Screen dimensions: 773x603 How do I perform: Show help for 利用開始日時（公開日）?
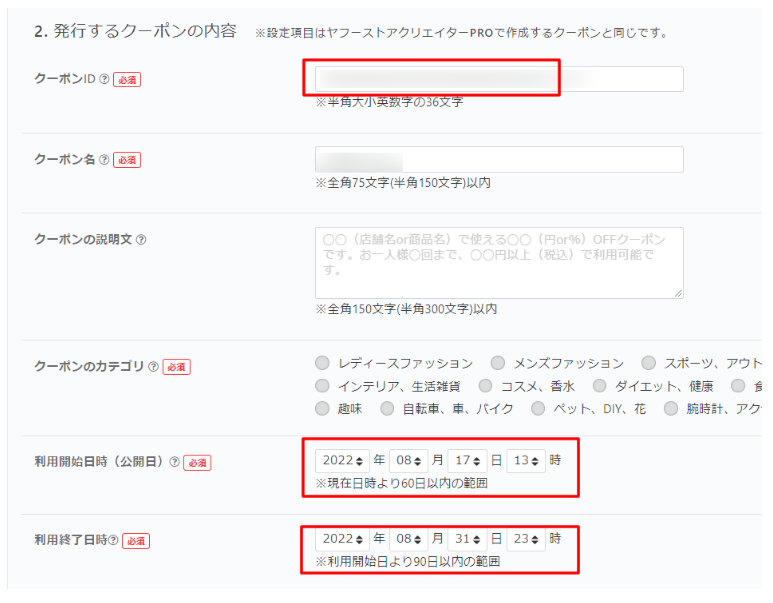point(175,462)
